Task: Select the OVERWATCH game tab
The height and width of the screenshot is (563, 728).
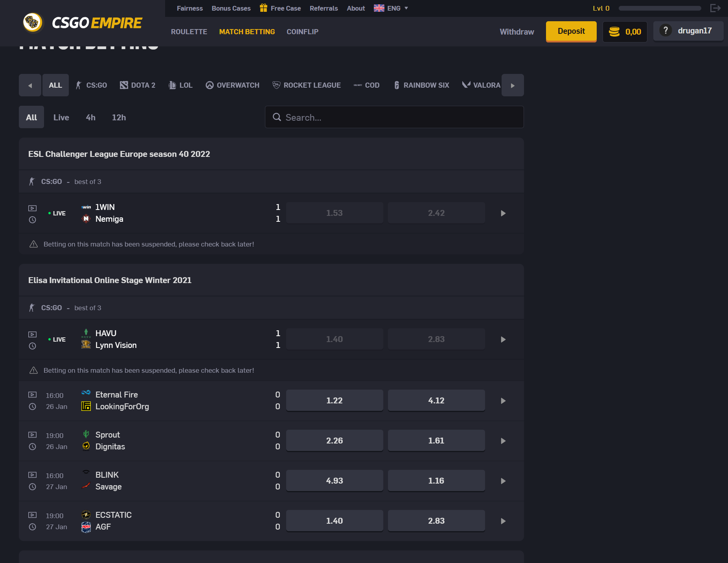Action: point(232,85)
